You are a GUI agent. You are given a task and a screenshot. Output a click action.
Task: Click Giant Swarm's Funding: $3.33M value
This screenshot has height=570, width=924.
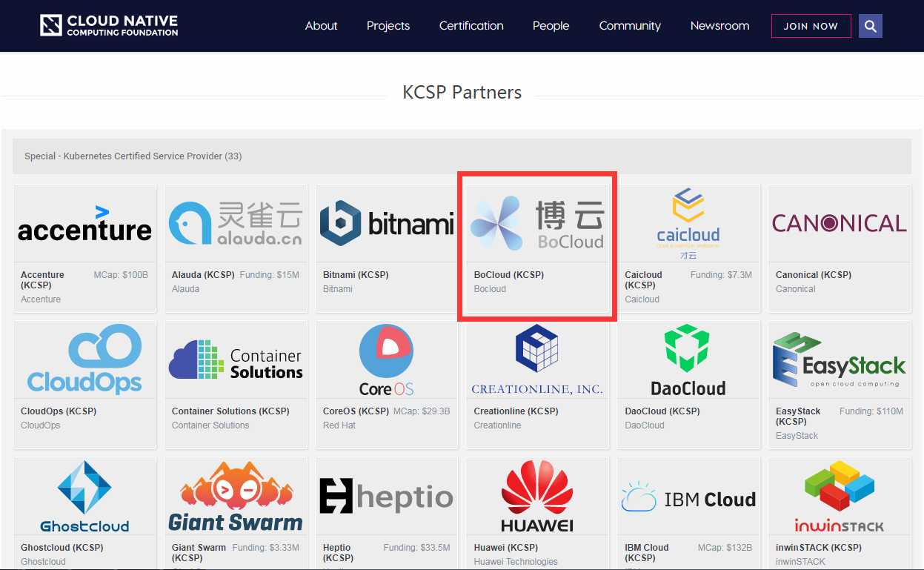click(266, 548)
